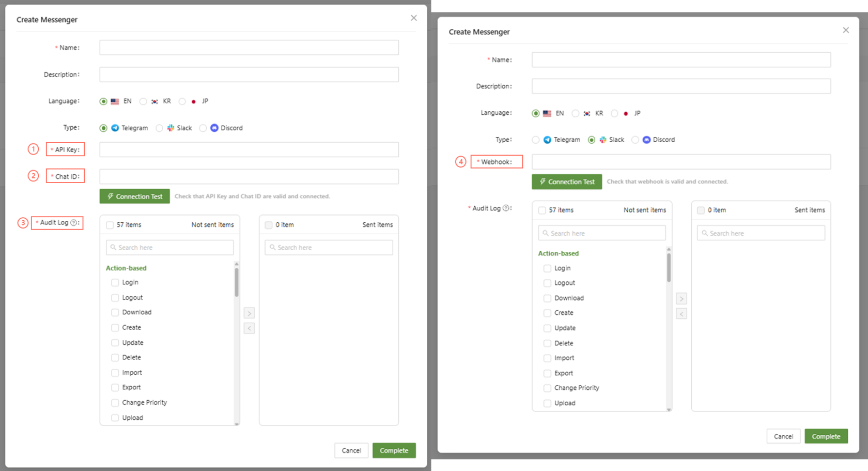The image size is (868, 471).
Task: Click into the Webhook input field
Action: pos(681,162)
